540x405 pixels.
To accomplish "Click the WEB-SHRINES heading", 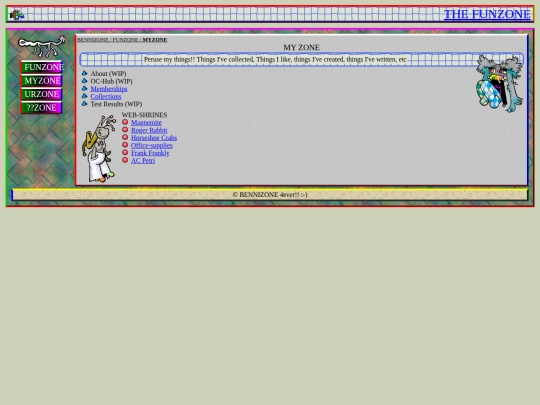I will pyautogui.click(x=144, y=115).
